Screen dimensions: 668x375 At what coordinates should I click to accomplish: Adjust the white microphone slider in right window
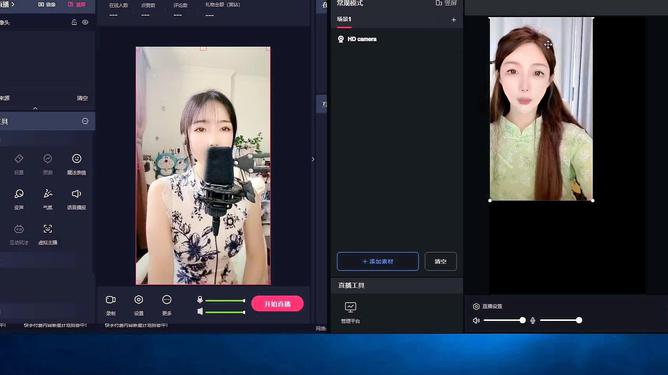click(561, 320)
